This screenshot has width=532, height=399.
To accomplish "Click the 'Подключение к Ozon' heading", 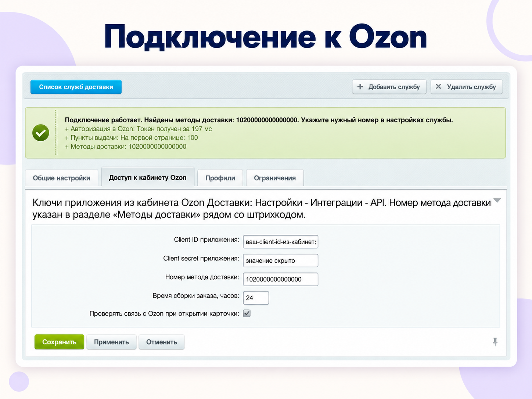I will [266, 37].
